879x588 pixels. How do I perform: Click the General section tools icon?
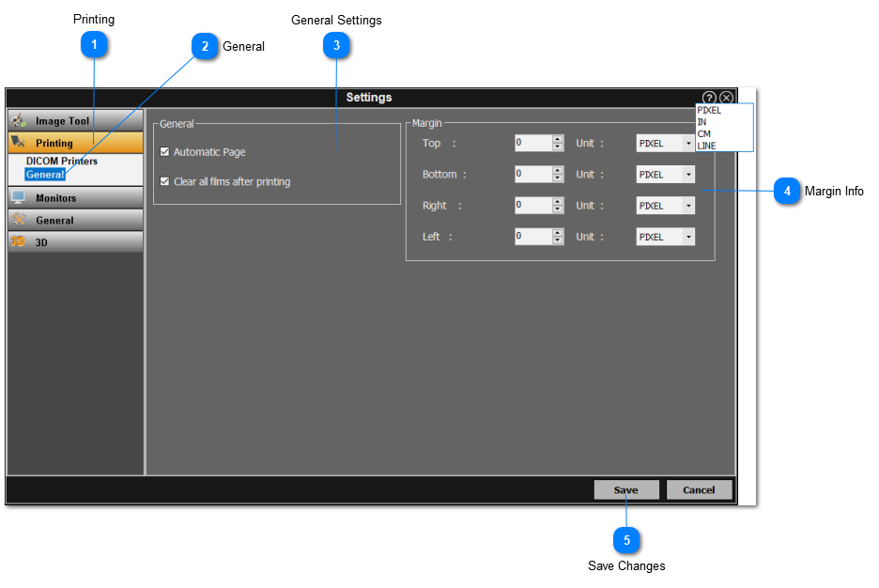[19, 220]
